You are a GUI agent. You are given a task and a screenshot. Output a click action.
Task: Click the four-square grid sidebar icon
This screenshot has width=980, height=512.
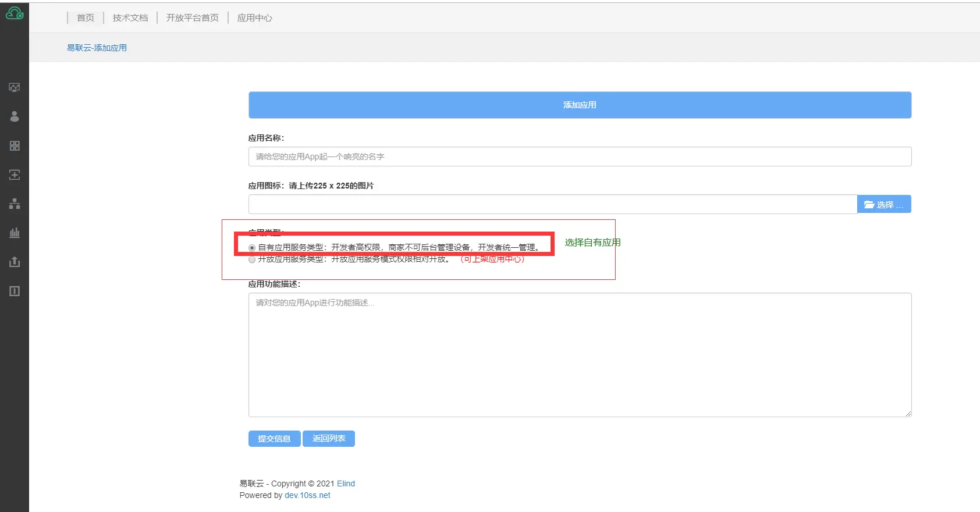tap(15, 145)
